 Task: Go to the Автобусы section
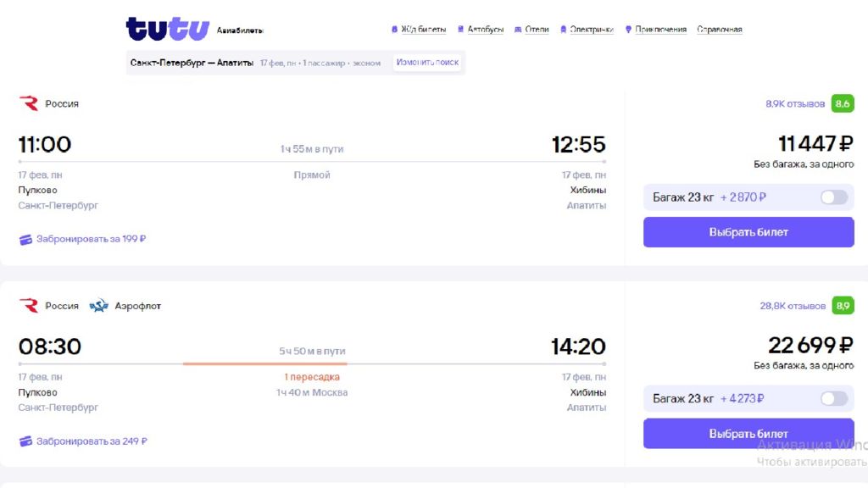[x=481, y=30]
